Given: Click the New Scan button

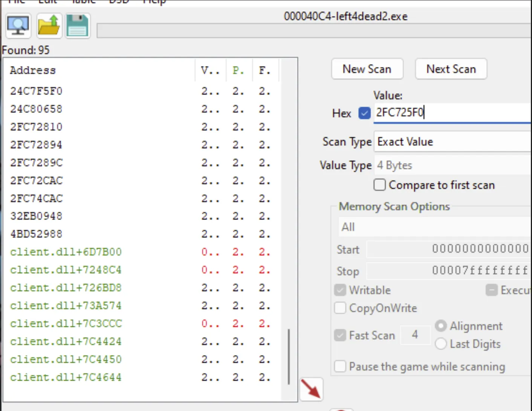Looking at the screenshot, I should tap(367, 69).
